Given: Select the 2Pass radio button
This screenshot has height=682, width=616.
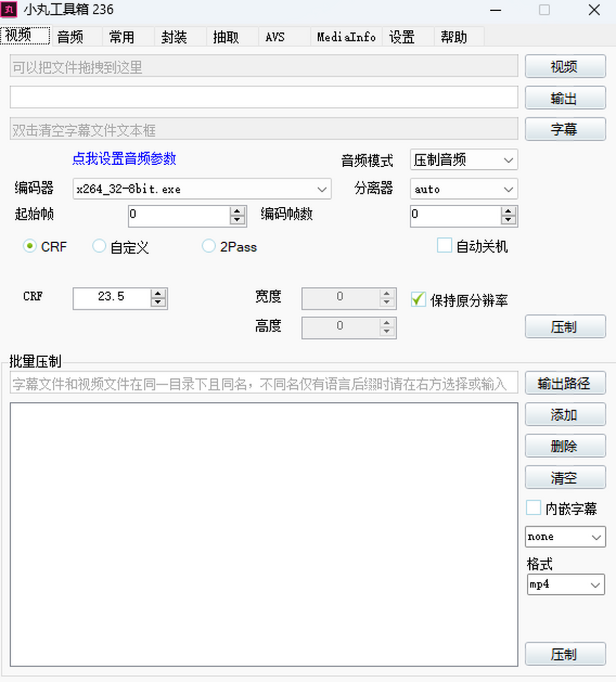Looking at the screenshot, I should tap(209, 246).
